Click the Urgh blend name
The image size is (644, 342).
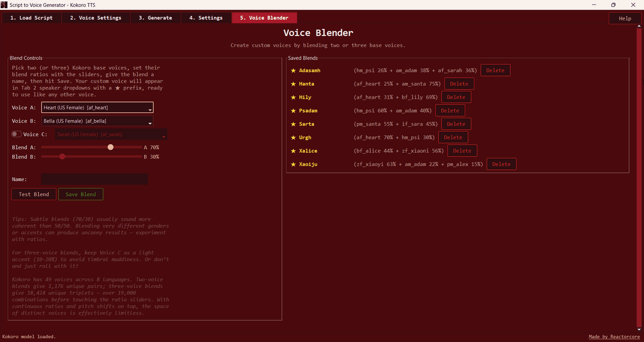[x=305, y=137]
